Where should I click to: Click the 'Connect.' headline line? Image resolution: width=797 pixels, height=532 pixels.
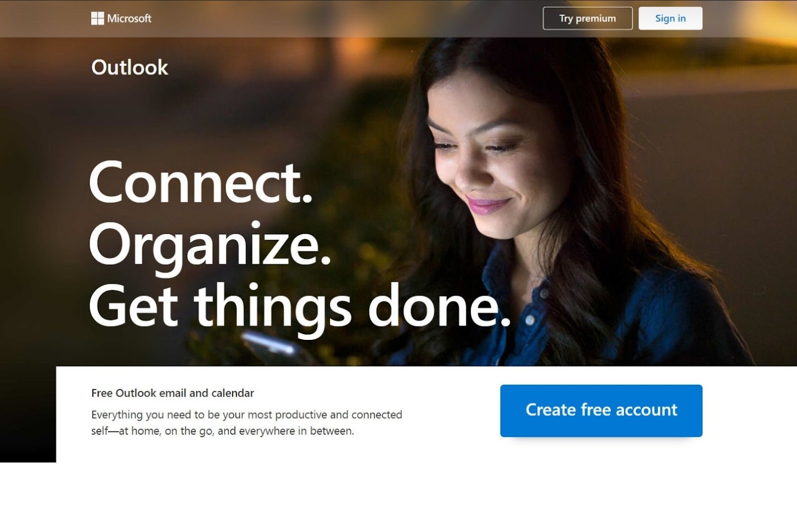pyautogui.click(x=201, y=183)
